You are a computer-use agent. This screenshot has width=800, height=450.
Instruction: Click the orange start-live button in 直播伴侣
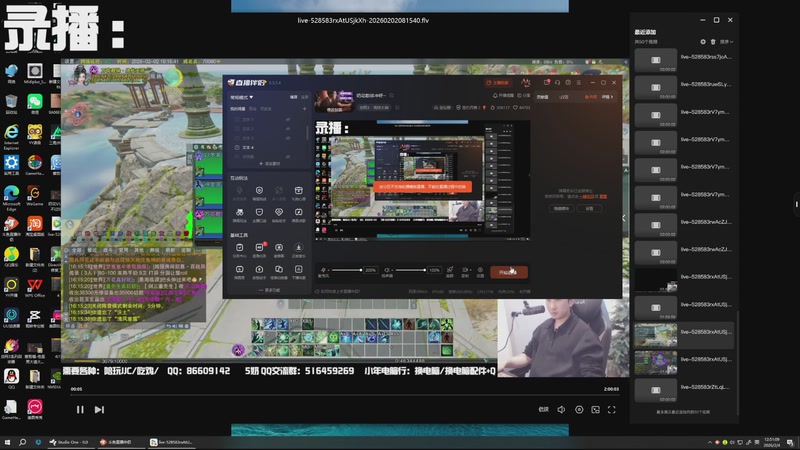pos(509,272)
